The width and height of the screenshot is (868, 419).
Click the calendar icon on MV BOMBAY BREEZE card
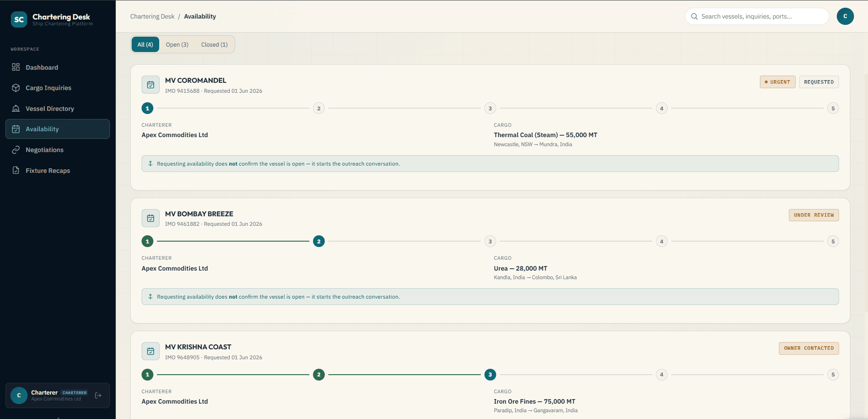(x=151, y=218)
